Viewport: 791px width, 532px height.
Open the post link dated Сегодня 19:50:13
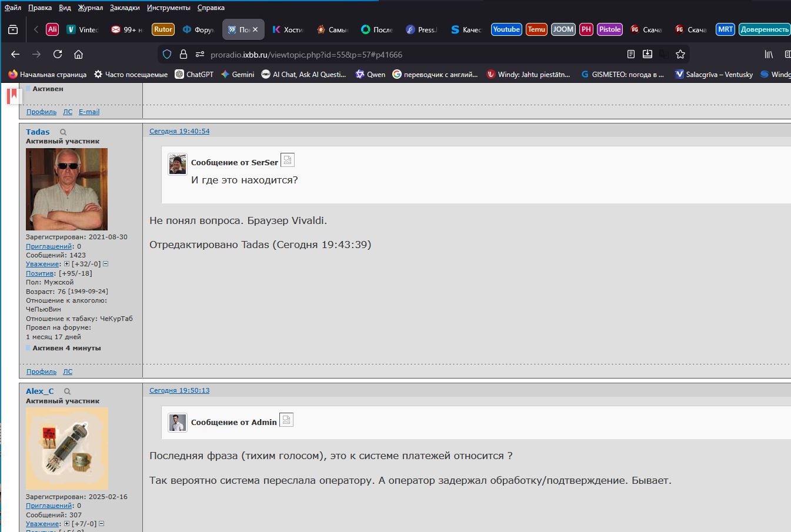click(179, 390)
